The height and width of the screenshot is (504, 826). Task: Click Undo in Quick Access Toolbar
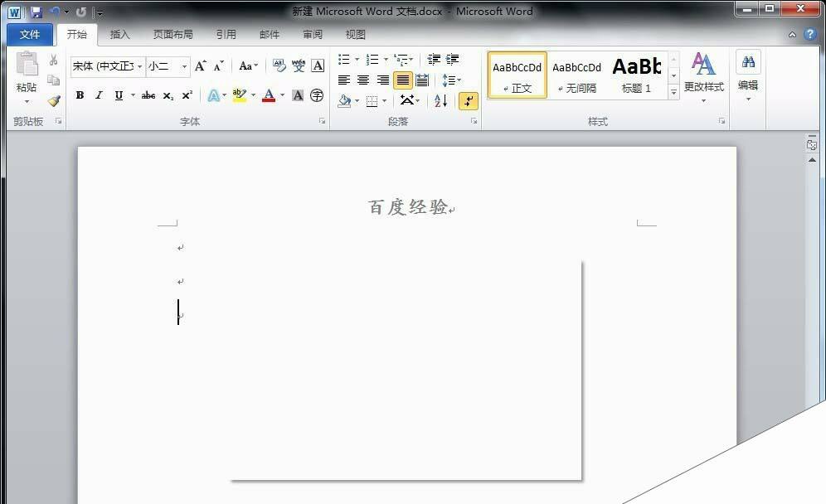(x=54, y=12)
